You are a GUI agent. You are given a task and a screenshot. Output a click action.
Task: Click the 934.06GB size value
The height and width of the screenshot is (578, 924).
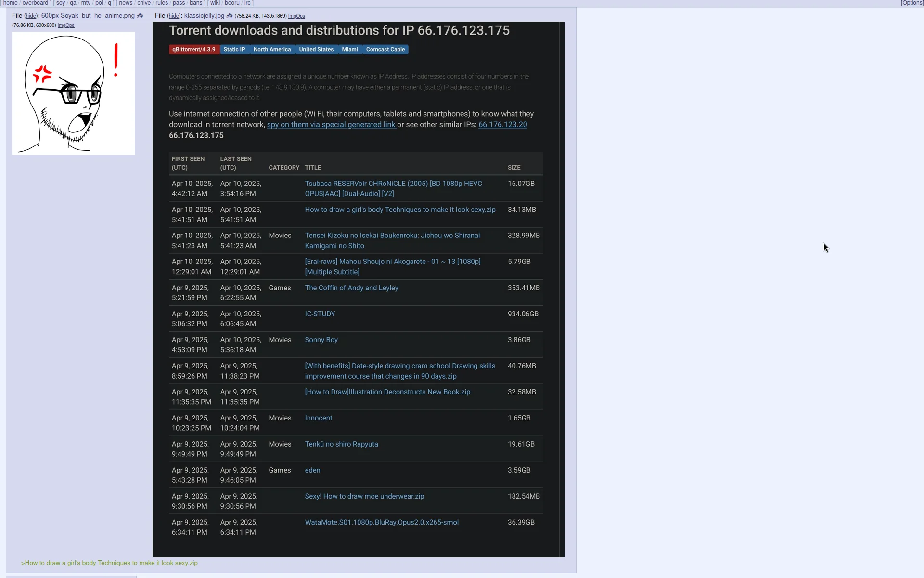tap(523, 314)
